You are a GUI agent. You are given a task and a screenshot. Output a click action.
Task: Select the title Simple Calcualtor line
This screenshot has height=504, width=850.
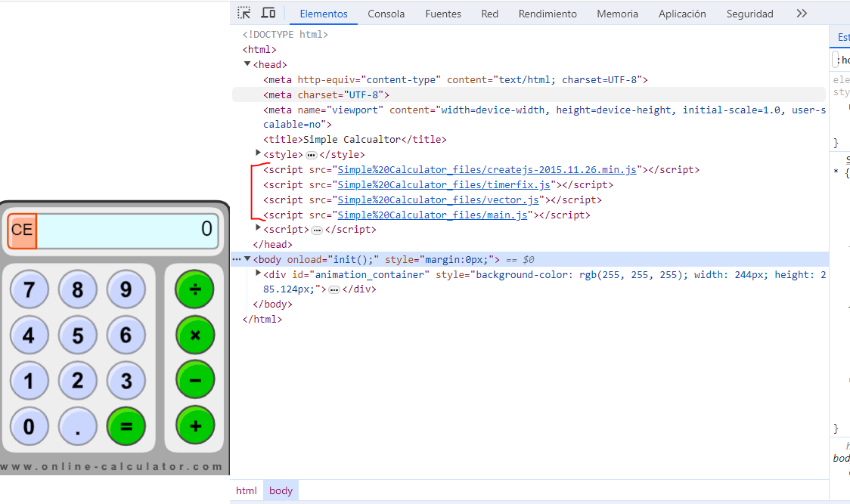(355, 139)
